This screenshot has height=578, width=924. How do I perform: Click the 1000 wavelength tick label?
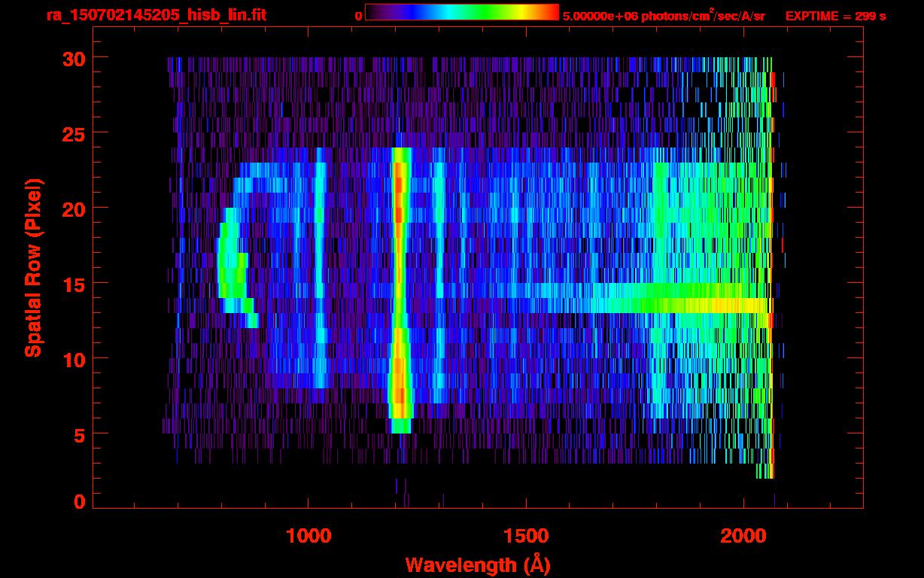point(309,536)
